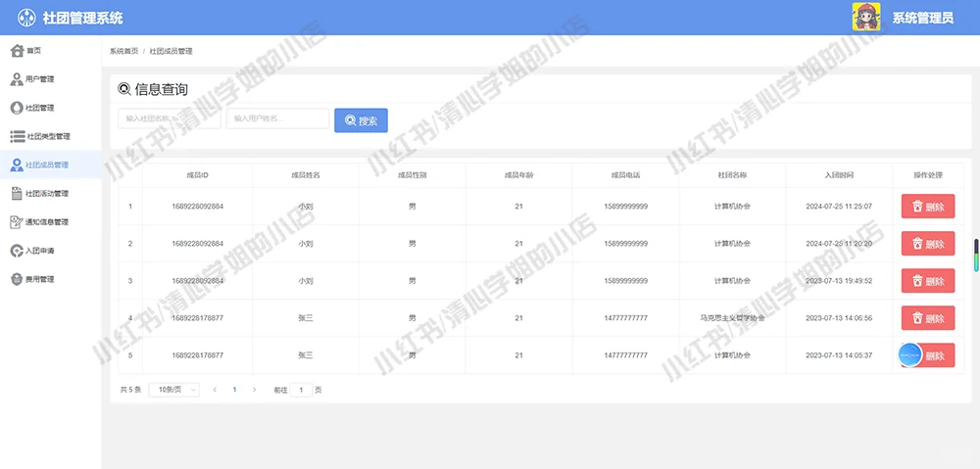Click the 费用管理 icon

[17, 279]
